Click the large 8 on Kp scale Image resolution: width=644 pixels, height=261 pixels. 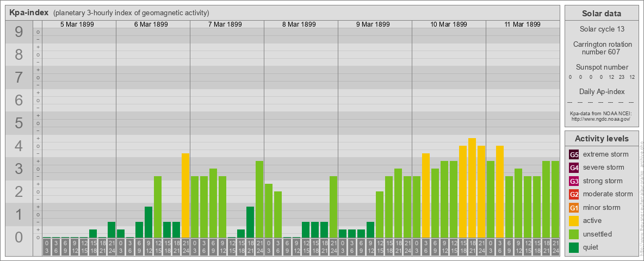tap(19, 54)
